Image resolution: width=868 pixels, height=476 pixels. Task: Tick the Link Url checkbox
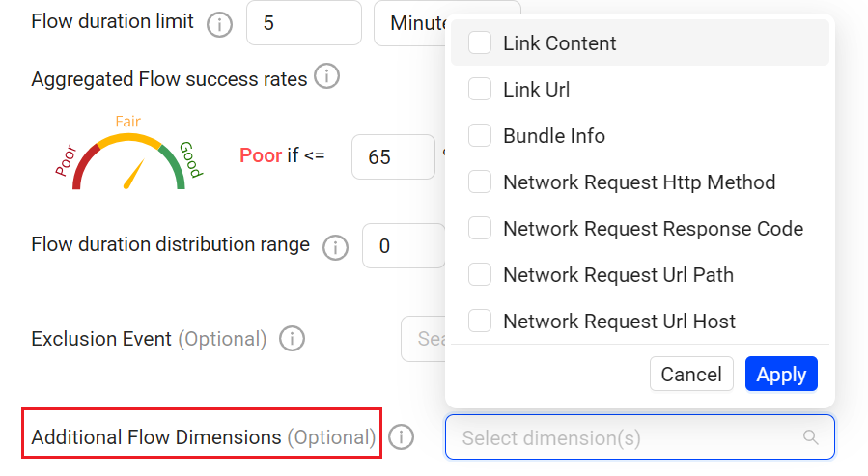[x=480, y=90]
